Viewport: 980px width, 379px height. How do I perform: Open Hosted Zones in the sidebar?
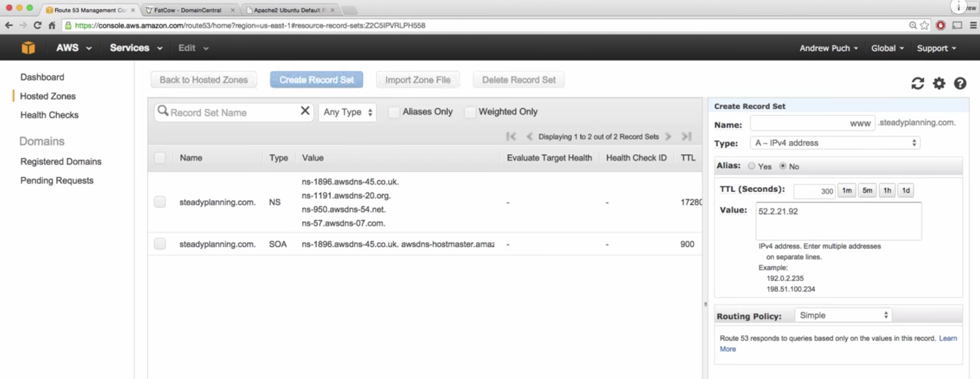(x=48, y=96)
